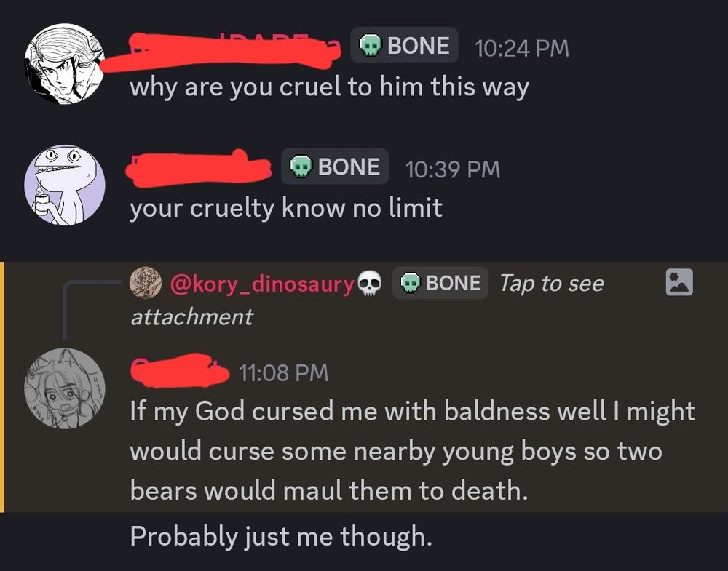Click the BONE role tag on the 10:24 PM message
This screenshot has width=728, height=571.
[404, 45]
